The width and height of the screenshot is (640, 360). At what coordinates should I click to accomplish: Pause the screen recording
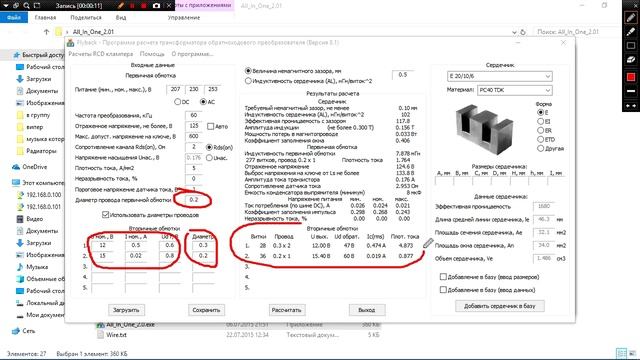tap(132, 6)
